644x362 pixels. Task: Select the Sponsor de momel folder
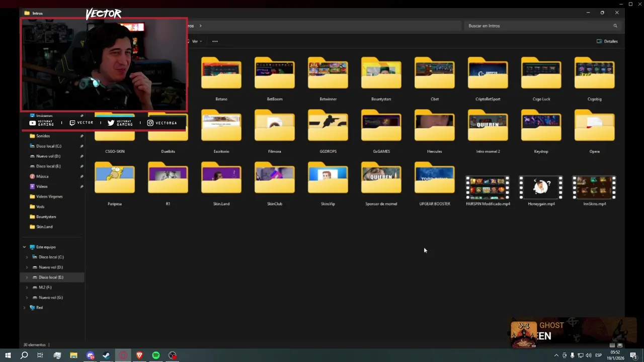pyautogui.click(x=381, y=178)
